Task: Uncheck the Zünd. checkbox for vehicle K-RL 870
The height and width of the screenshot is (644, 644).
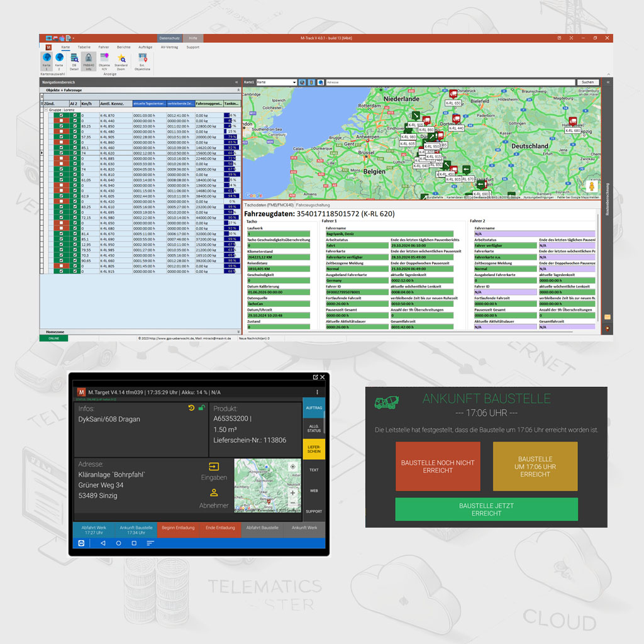Action: 62,115
